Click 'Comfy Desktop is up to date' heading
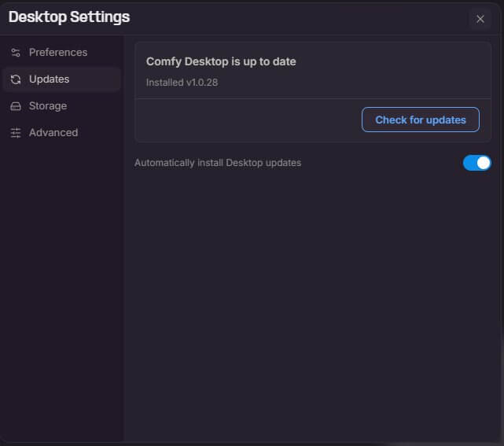Viewport: 504px width, 446px height. [221, 61]
